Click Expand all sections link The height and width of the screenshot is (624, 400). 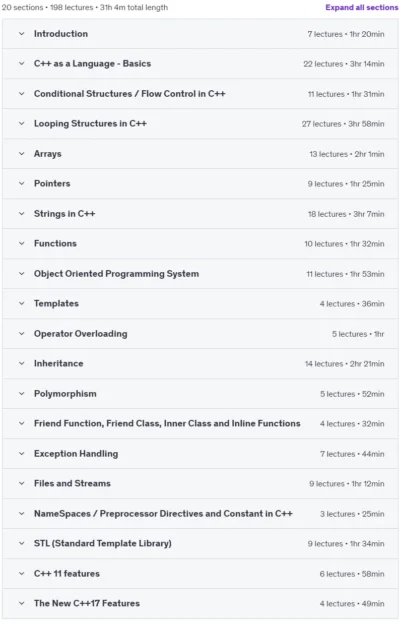pos(361,8)
